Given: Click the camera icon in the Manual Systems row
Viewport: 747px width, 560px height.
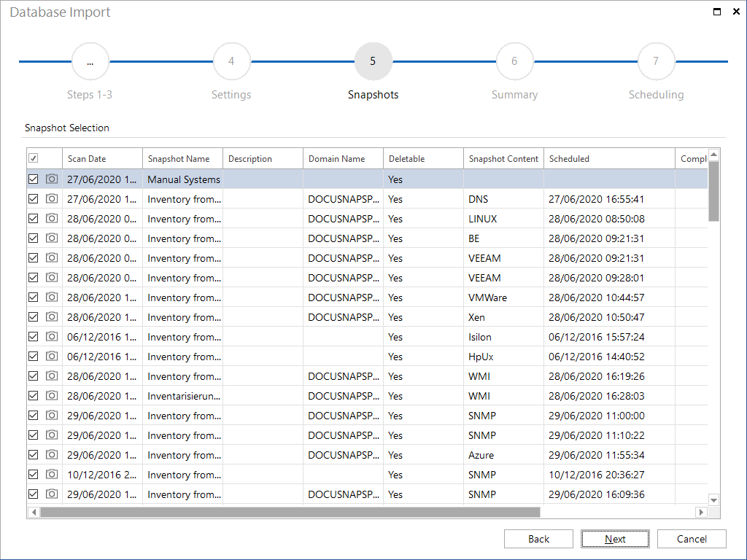Looking at the screenshot, I should (52, 179).
